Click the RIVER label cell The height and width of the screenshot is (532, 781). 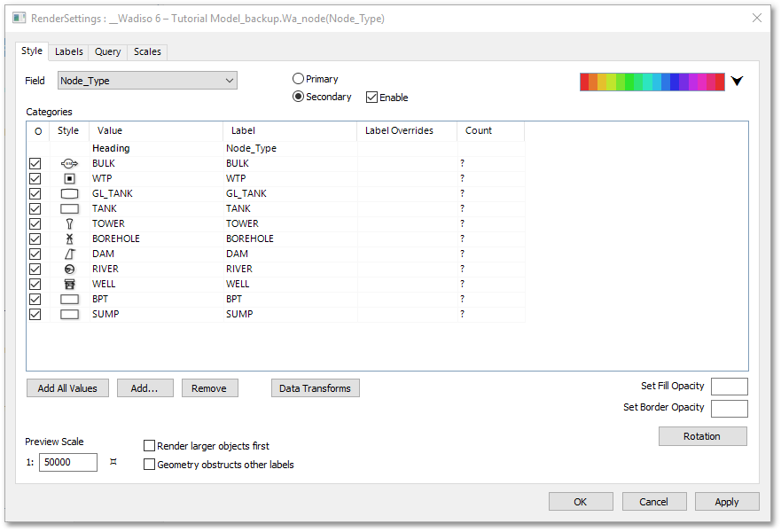click(x=291, y=269)
